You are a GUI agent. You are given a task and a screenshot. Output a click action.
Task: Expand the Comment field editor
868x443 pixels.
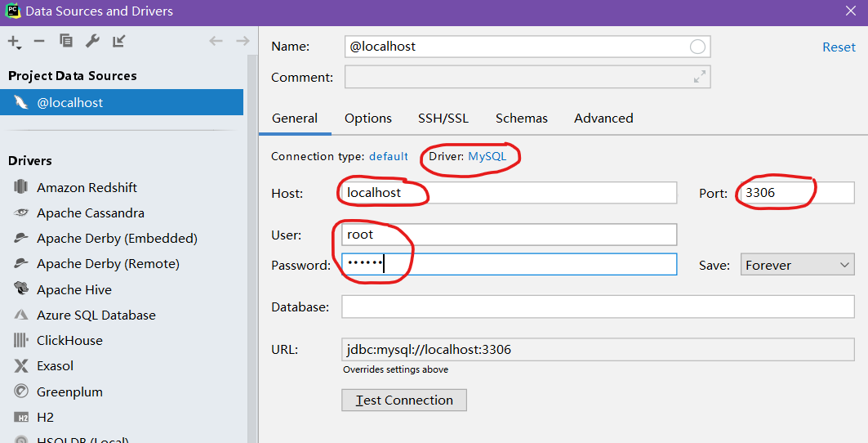point(700,77)
